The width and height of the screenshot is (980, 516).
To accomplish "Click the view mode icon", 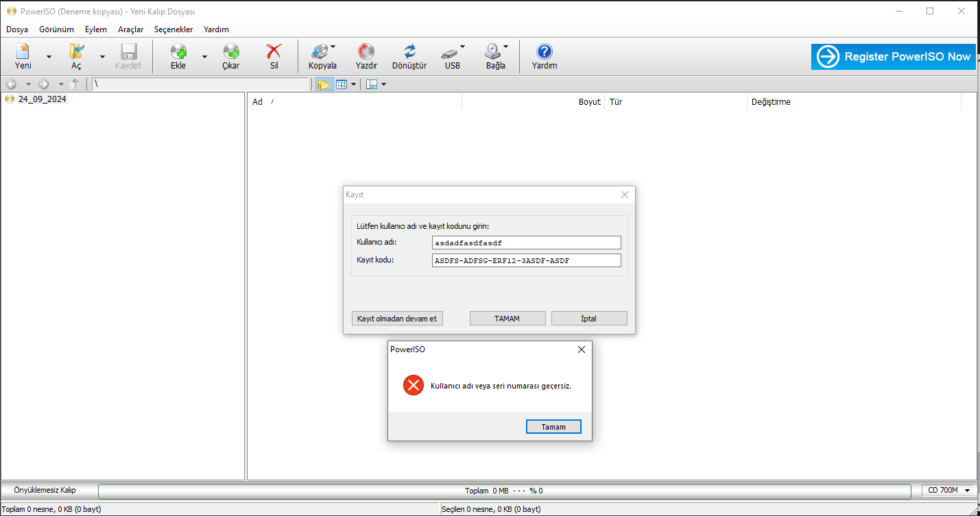I will (342, 84).
